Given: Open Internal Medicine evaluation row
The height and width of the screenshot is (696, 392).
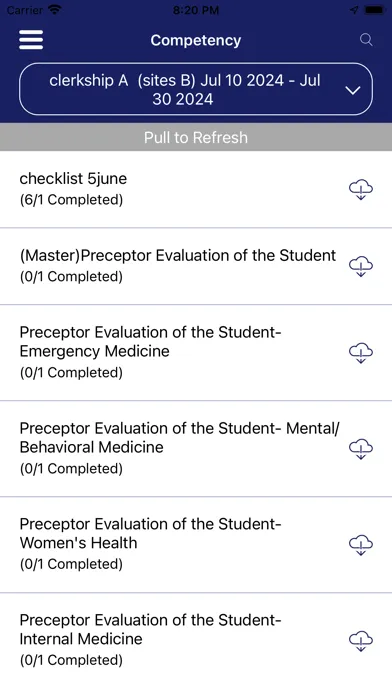Looking at the screenshot, I should pos(196,641).
